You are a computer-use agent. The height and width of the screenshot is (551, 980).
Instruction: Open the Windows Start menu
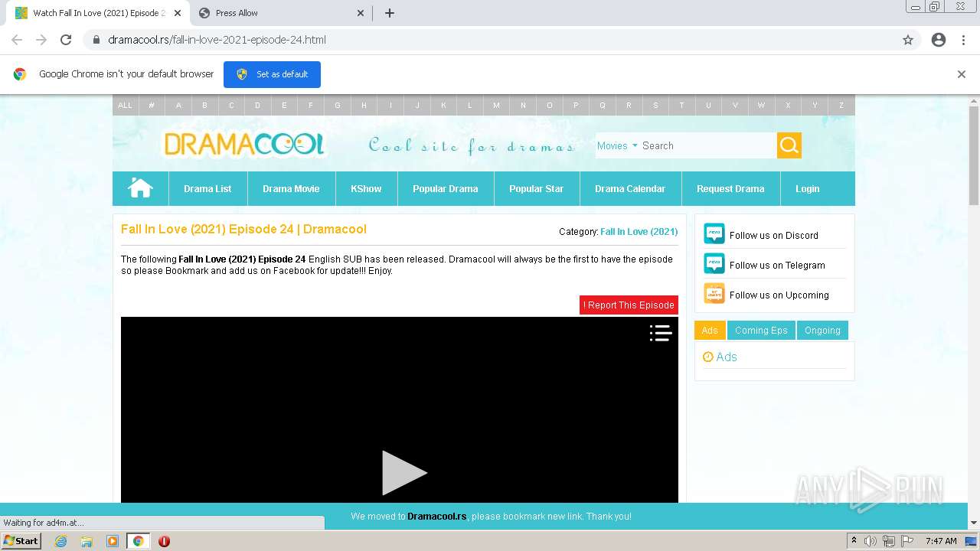pyautogui.click(x=21, y=541)
